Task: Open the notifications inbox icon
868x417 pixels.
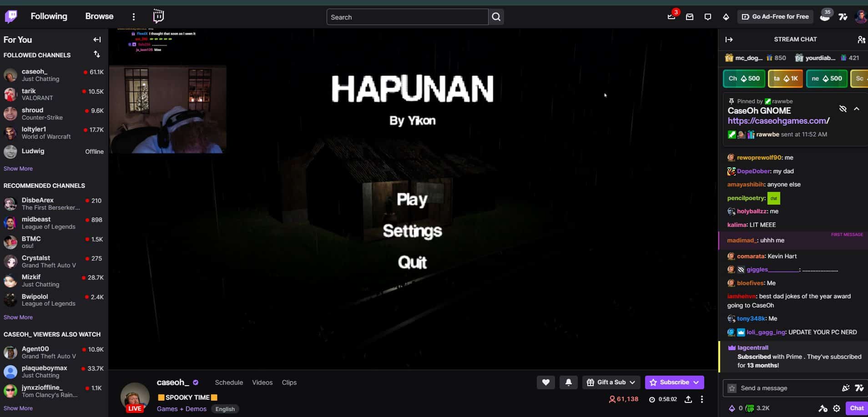Action: coord(690,17)
